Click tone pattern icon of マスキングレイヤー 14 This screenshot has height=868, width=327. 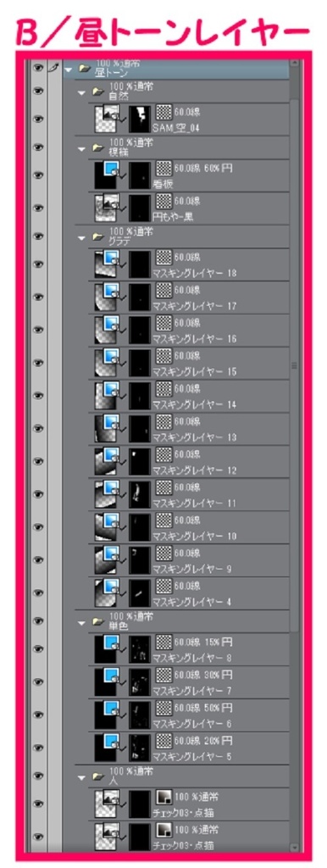(163, 389)
